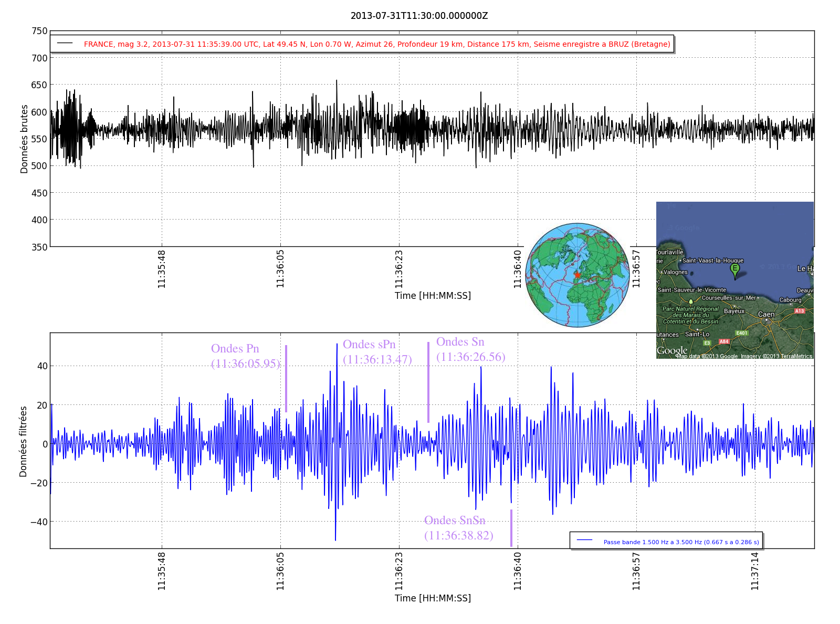Click the E3 road badge on map
This screenshot has height=624, width=840.
click(707, 343)
